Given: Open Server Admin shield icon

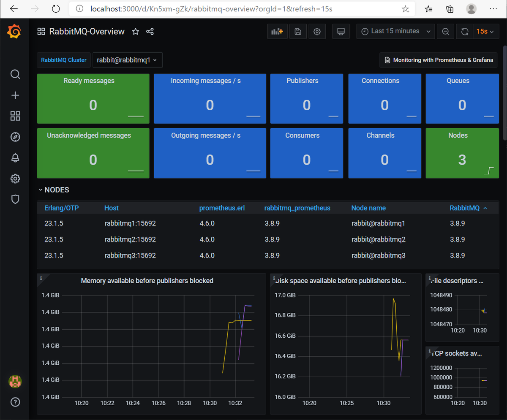Looking at the screenshot, I should click(x=15, y=199).
